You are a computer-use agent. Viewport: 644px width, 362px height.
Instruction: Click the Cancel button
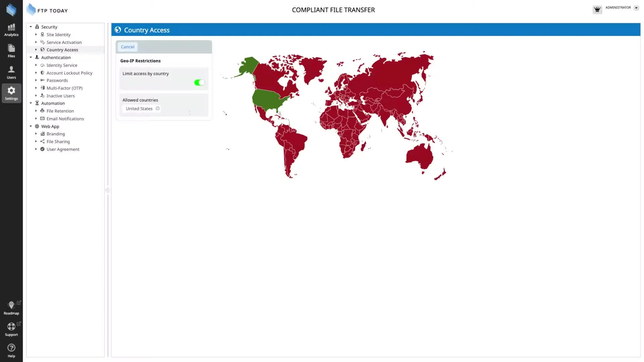[127, 47]
